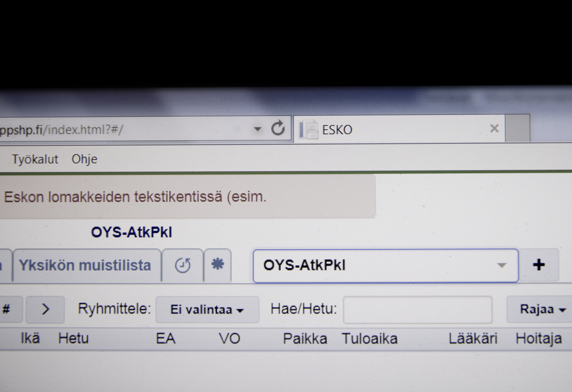
Task: Switch to the ESKO browser tab
Action: tap(399, 129)
